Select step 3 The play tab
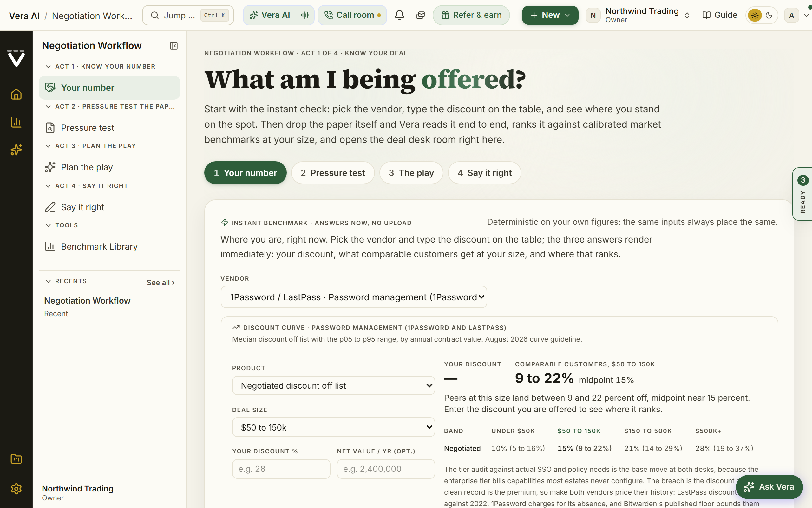The image size is (812, 508). pos(411,173)
